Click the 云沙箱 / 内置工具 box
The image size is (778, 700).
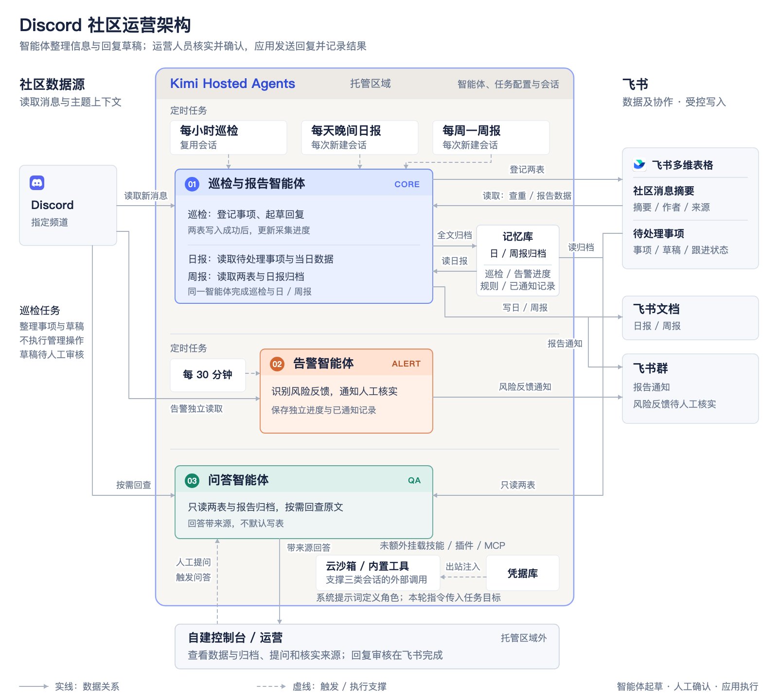coord(378,573)
